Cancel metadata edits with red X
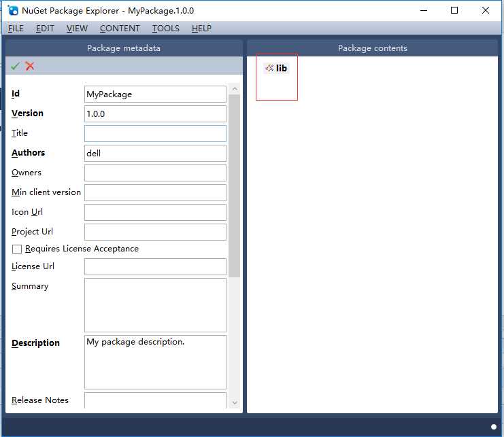This screenshot has width=504, height=437. pyautogui.click(x=30, y=66)
